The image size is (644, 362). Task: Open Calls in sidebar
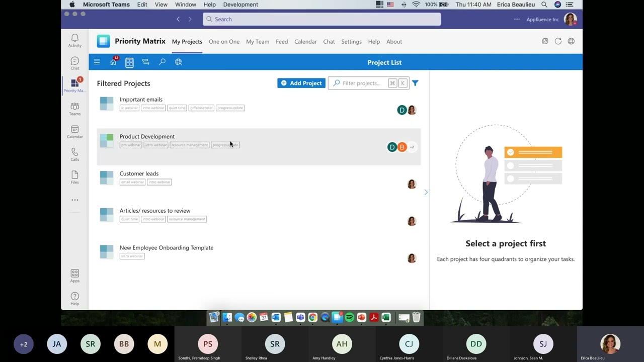(74, 154)
